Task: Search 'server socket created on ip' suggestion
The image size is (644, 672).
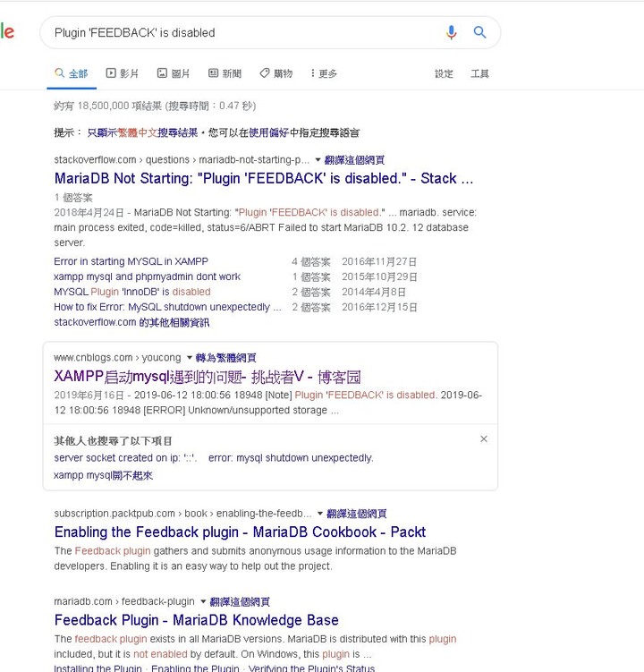Action: coord(125,458)
